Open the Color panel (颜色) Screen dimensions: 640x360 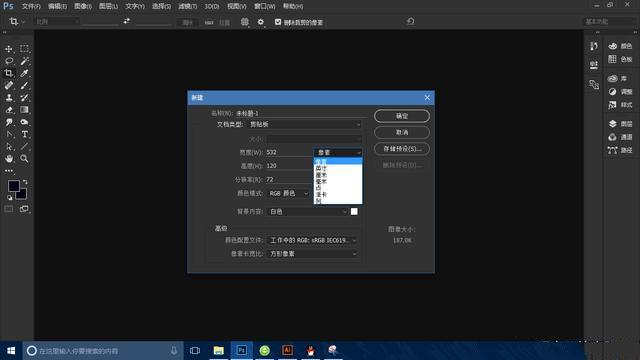620,46
